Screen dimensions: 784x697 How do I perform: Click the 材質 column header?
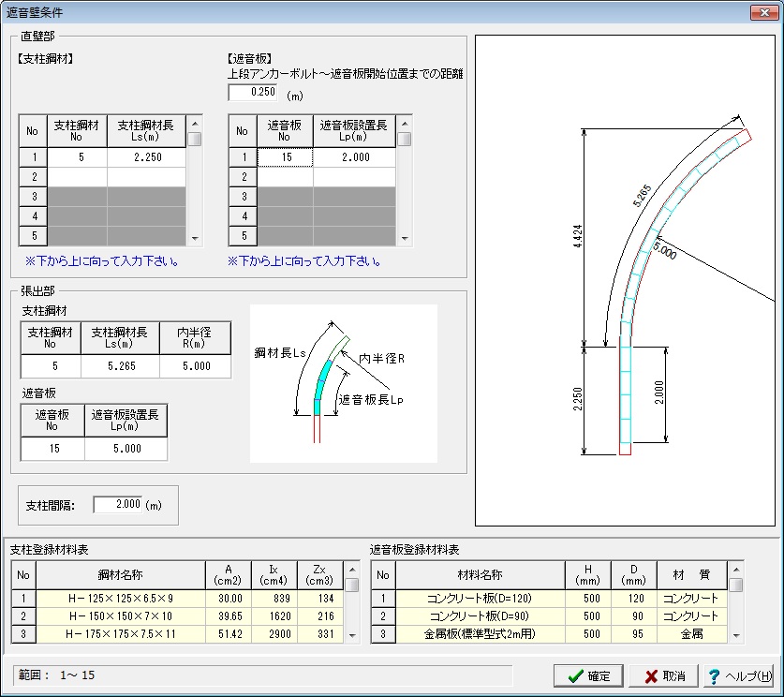[x=692, y=575]
